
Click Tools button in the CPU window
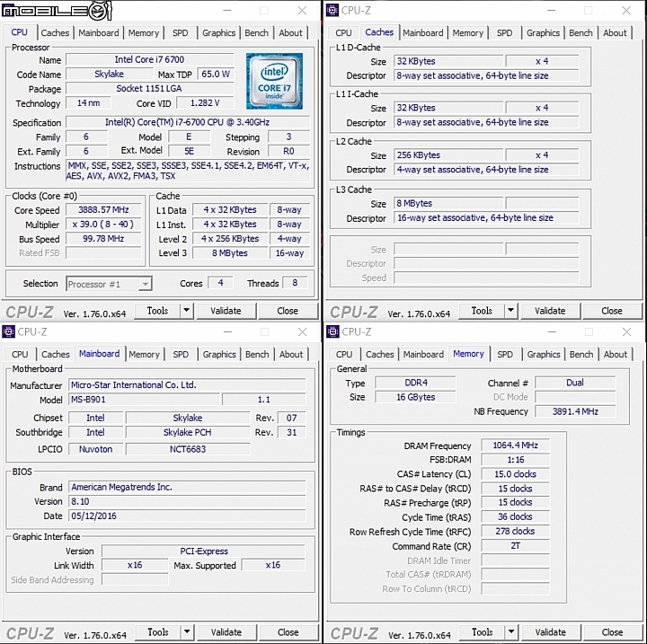click(x=157, y=311)
